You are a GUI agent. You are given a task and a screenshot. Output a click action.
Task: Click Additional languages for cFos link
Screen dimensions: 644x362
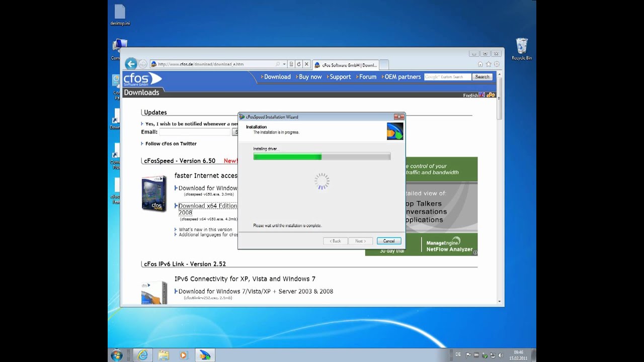coord(208,235)
